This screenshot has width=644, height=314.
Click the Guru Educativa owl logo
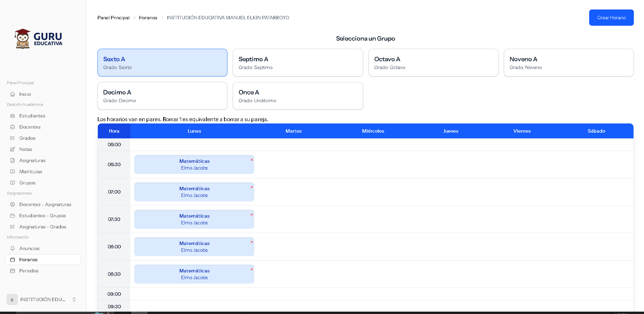[23, 39]
